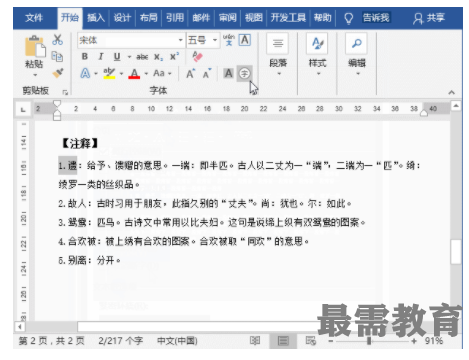
Task: Open the Editing group button
Action: click(x=357, y=55)
